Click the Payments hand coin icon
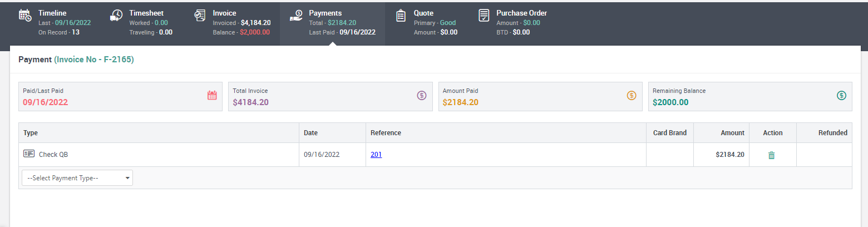This screenshot has width=868, height=227. tap(296, 16)
